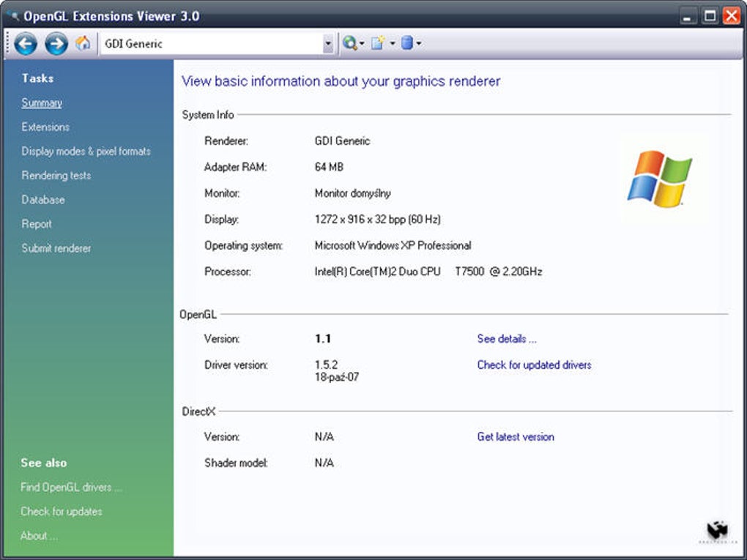Screen dimensions: 747x560
Task: Expand the search icon dropdown arrow
Action: point(362,43)
